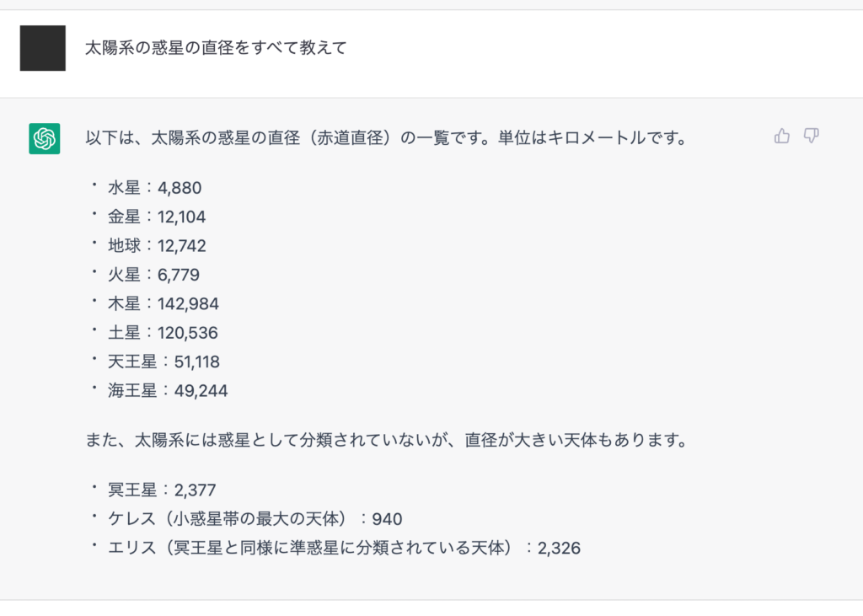Click the user question about 太陽系の惑星の直径
Viewport: 863px width, 616px height.
click(x=216, y=48)
